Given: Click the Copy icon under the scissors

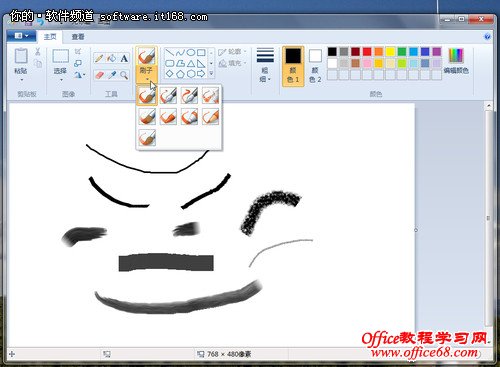Looking at the screenshot, I should click(38, 63).
